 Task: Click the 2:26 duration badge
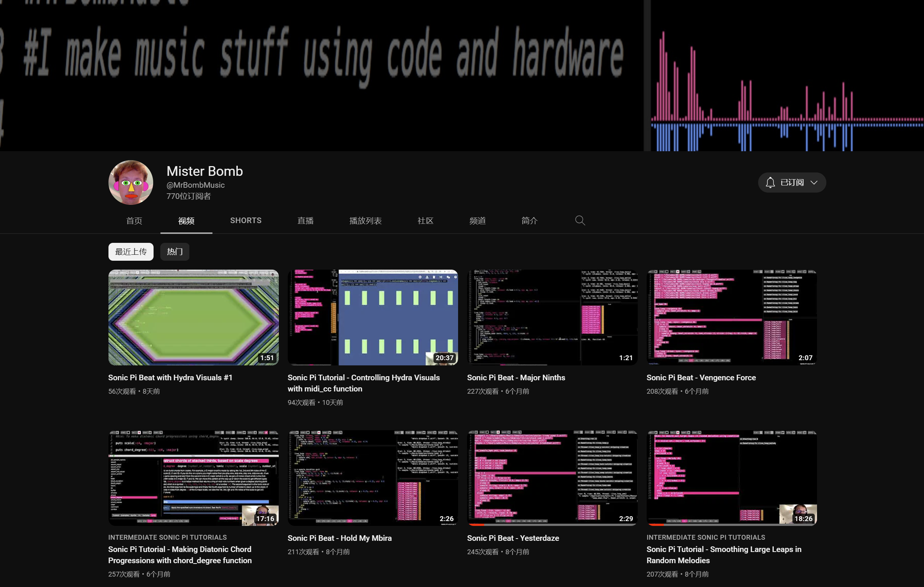pos(447,519)
